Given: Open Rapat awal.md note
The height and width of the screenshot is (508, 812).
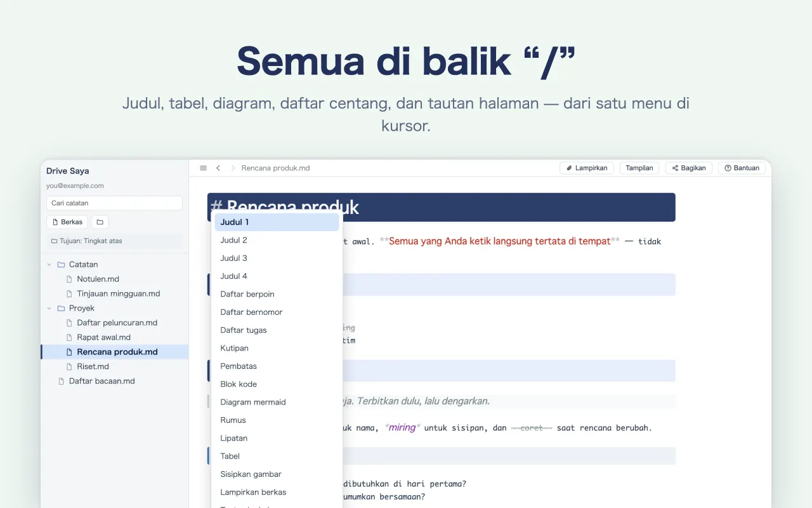Looking at the screenshot, I should (x=104, y=337).
